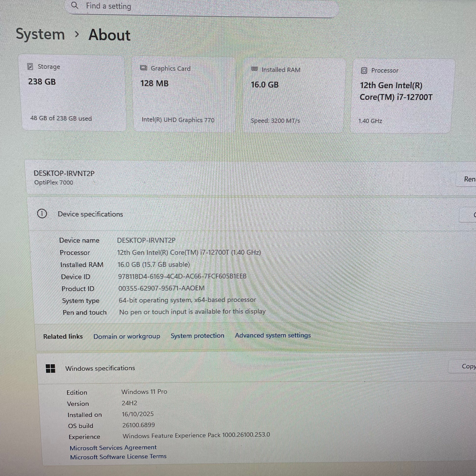Click the Device specifications info icon
Screen dimensions: 476x476
point(42,214)
